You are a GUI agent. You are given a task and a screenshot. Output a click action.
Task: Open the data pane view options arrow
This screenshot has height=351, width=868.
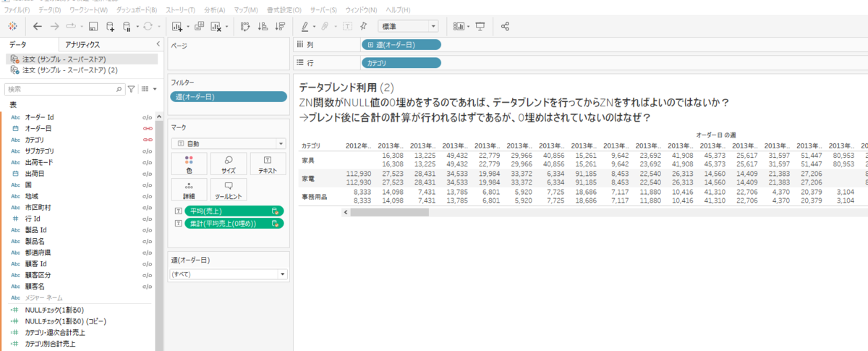pyautogui.click(x=154, y=89)
